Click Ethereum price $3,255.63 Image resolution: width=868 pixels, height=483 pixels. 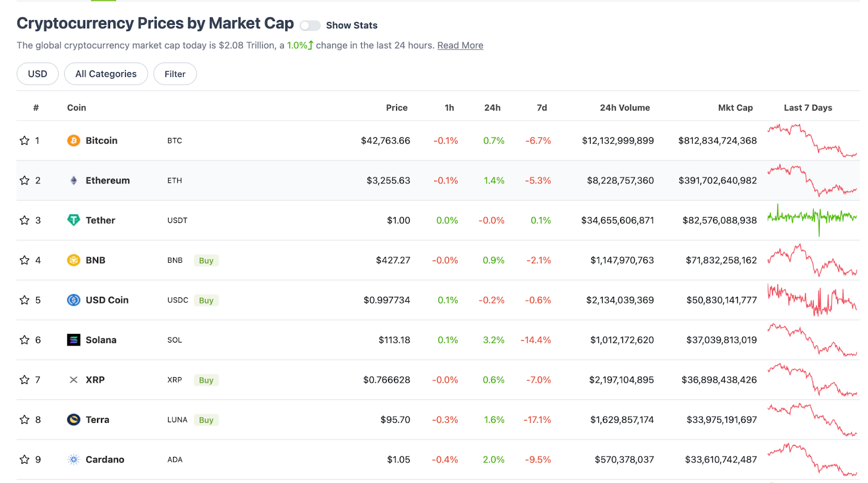388,180
